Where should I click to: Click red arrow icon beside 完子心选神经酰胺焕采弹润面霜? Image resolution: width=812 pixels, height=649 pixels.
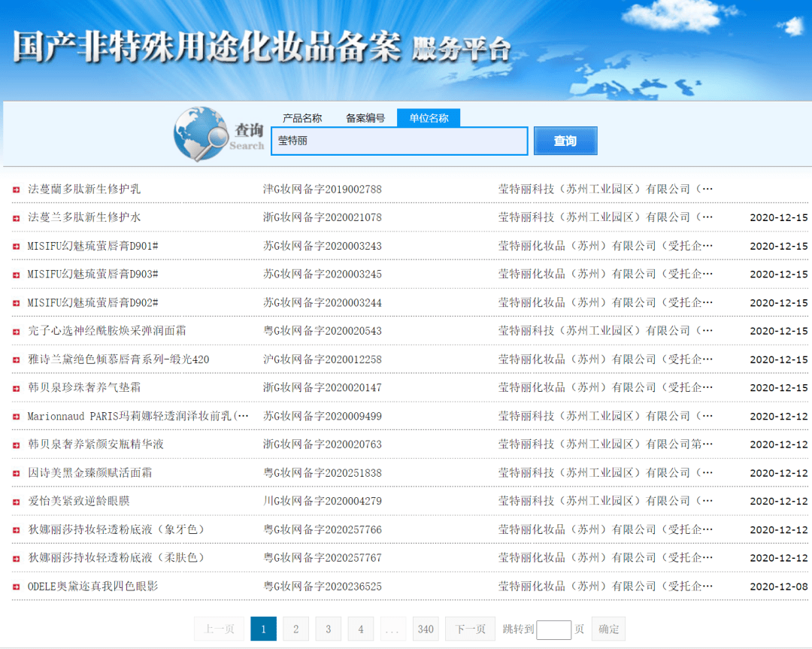click(x=16, y=332)
